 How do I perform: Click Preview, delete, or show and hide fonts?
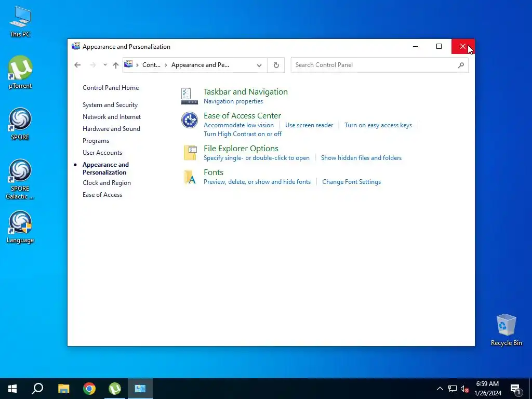[x=257, y=182]
